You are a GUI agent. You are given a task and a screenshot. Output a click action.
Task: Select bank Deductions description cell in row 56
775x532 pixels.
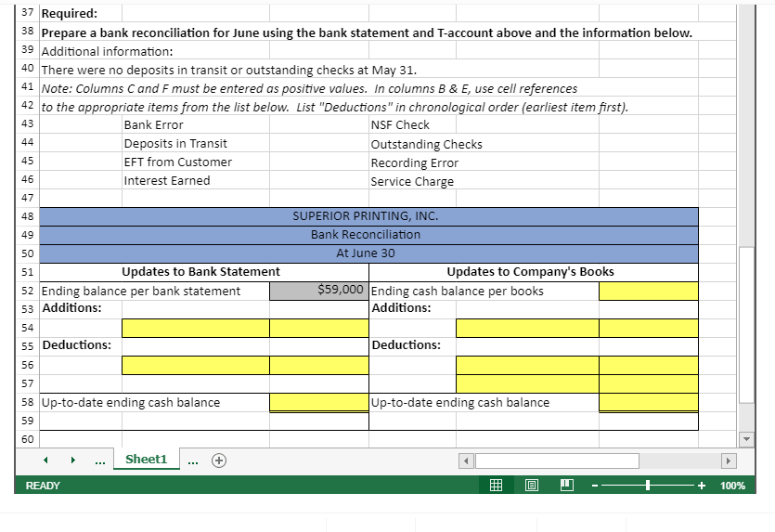(x=196, y=366)
